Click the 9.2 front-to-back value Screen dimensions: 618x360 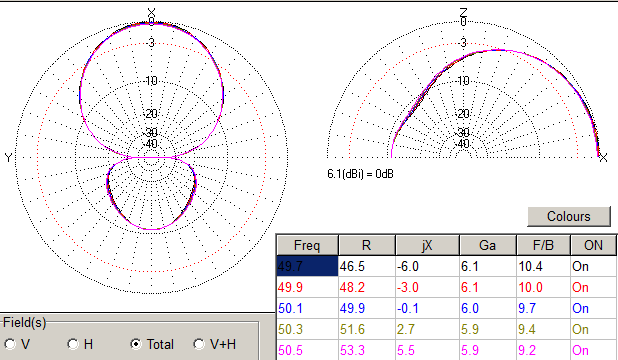[527, 350]
